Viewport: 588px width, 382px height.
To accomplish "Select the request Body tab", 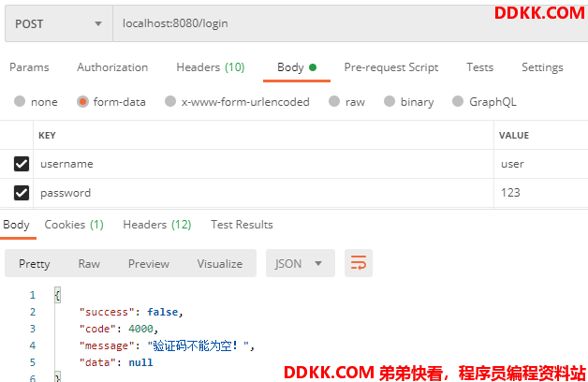I will 297,67.
